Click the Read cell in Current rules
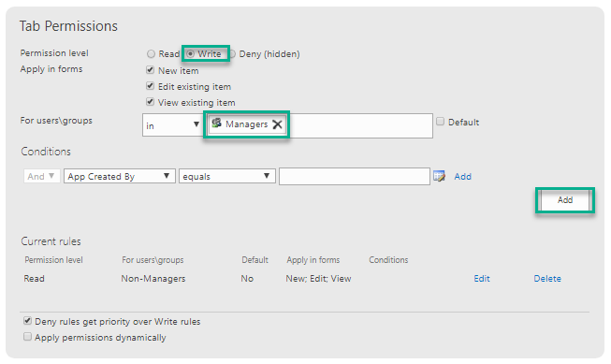Screen dimensions: 611x364 click(35, 279)
